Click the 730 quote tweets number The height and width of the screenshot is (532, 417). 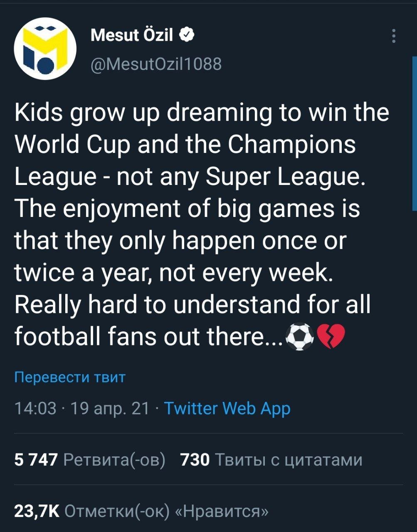pyautogui.click(x=195, y=460)
